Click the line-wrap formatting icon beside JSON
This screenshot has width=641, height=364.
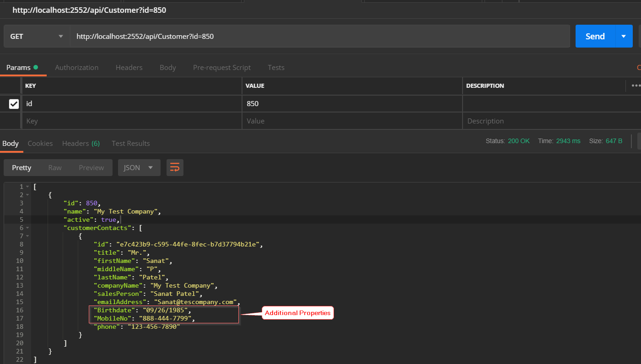coord(174,167)
